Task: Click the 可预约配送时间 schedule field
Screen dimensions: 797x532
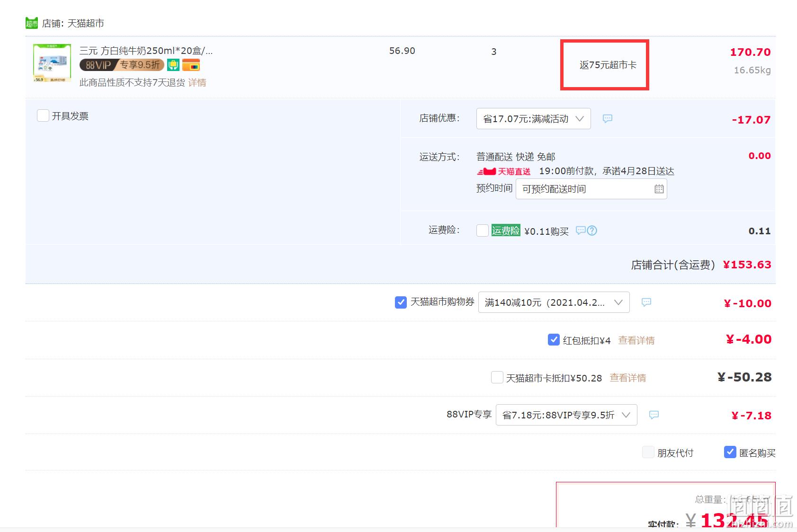Action: coord(591,189)
